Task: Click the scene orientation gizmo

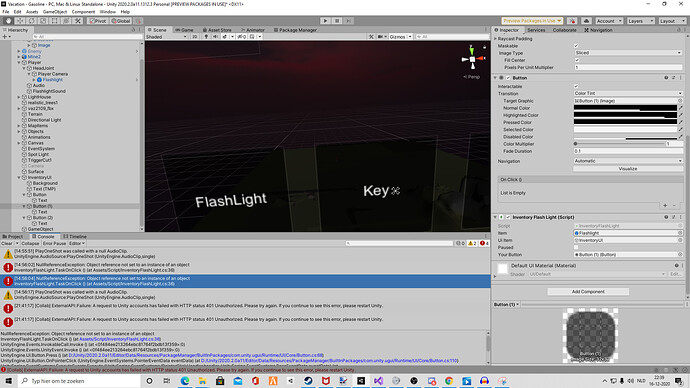Action: 473,59
